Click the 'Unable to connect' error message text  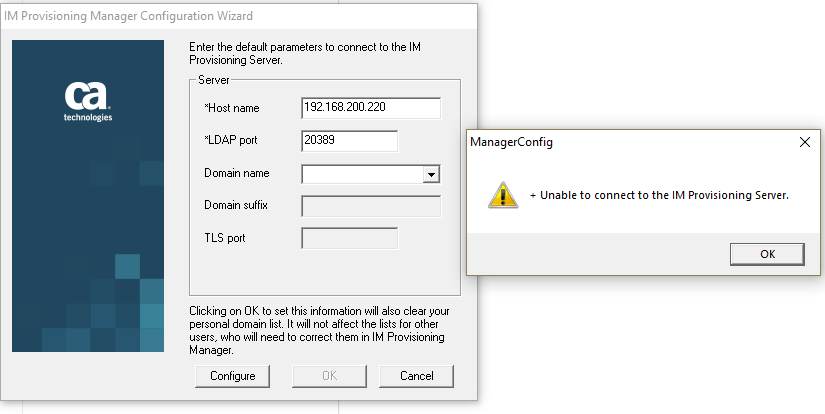(659, 195)
